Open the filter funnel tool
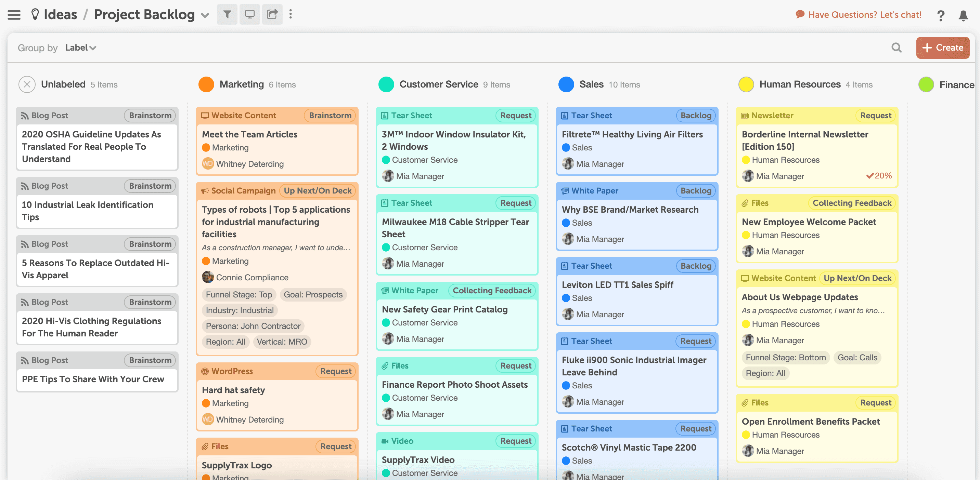This screenshot has height=480, width=980. [x=227, y=14]
